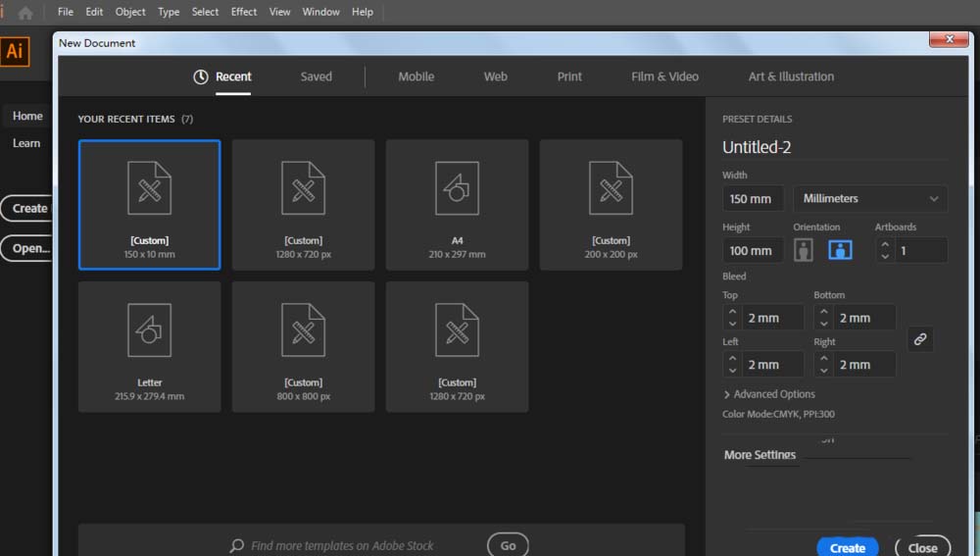
Task: Click the Untitled-2 document name field
Action: click(834, 148)
